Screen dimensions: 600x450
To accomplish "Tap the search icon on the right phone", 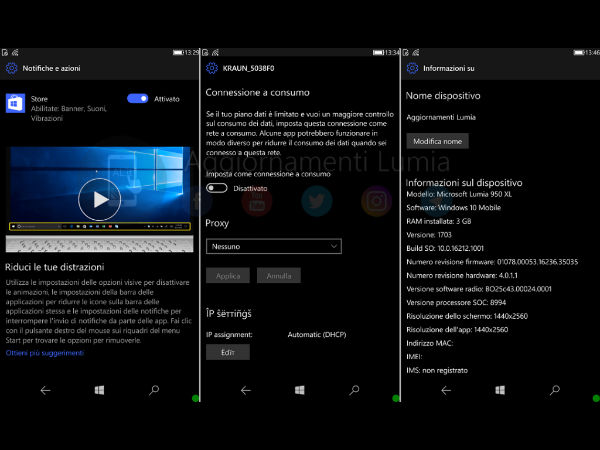I will coord(552,389).
